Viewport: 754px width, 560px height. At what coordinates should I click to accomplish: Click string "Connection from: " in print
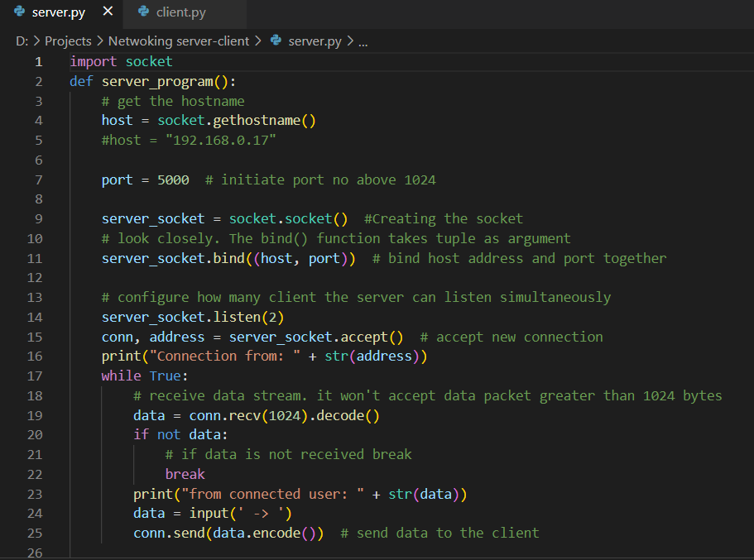click(x=225, y=357)
